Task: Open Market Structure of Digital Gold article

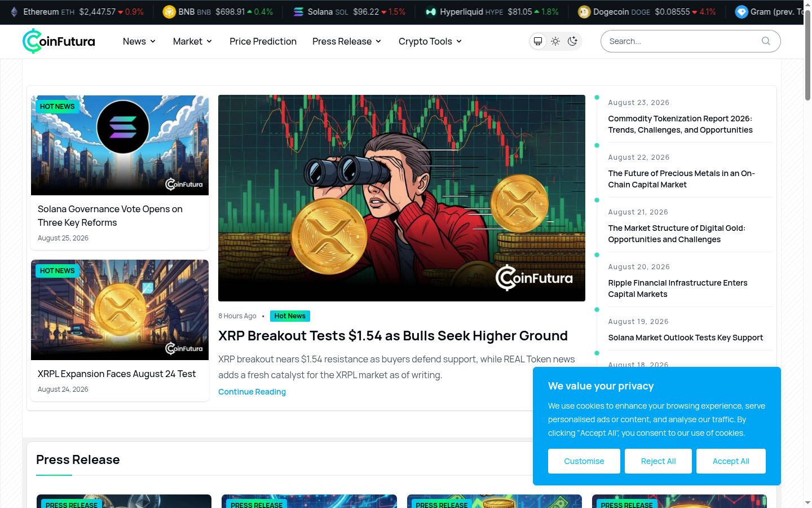Action: click(677, 234)
